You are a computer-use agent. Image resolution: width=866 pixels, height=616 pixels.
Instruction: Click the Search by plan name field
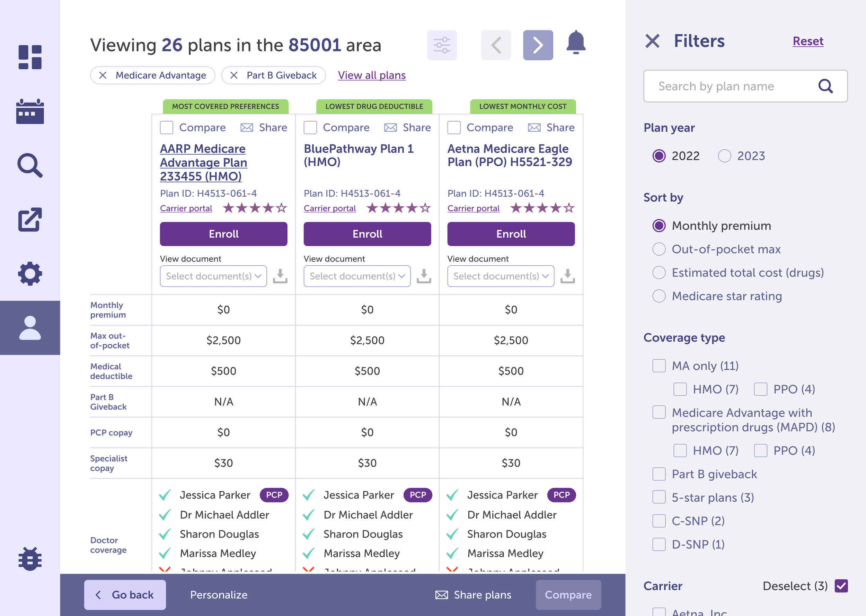(745, 86)
